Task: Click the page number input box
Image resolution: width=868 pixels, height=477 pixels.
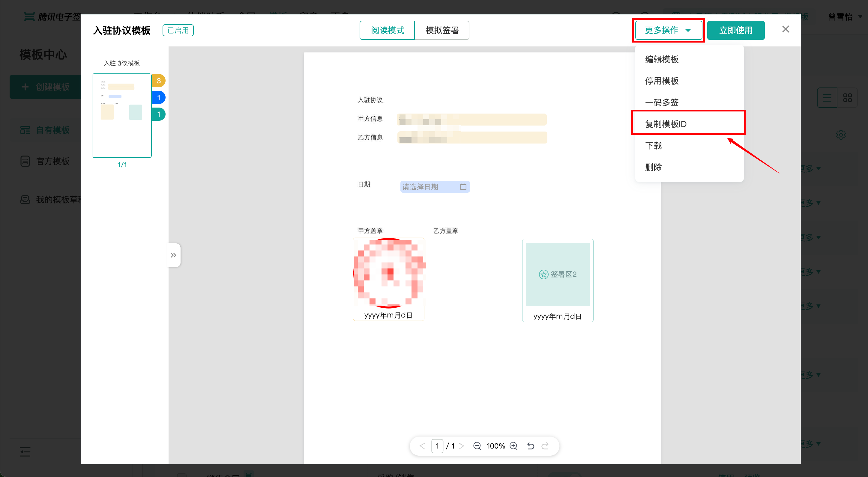Action: 437,446
